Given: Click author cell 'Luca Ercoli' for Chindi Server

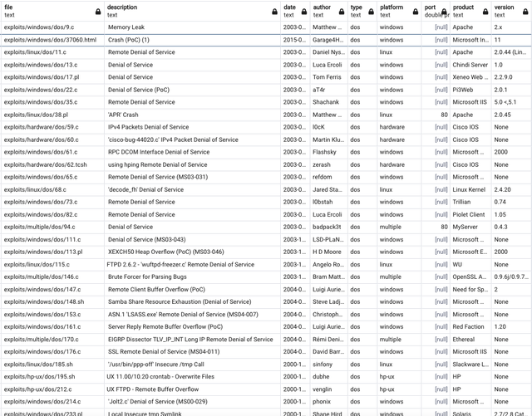Looking at the screenshot, I should [329, 65].
